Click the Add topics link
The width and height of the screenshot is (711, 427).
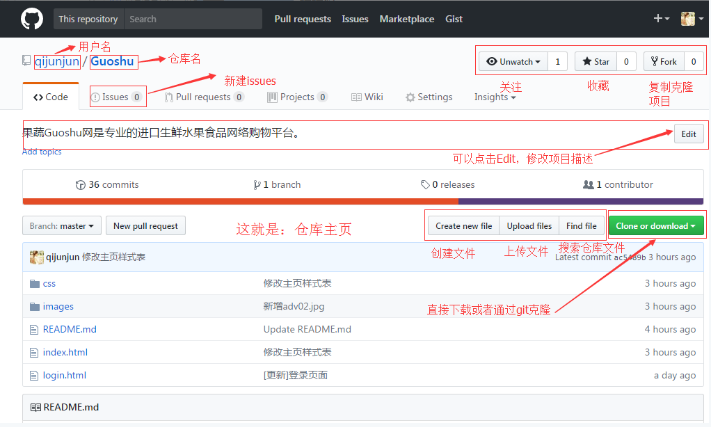pos(42,152)
